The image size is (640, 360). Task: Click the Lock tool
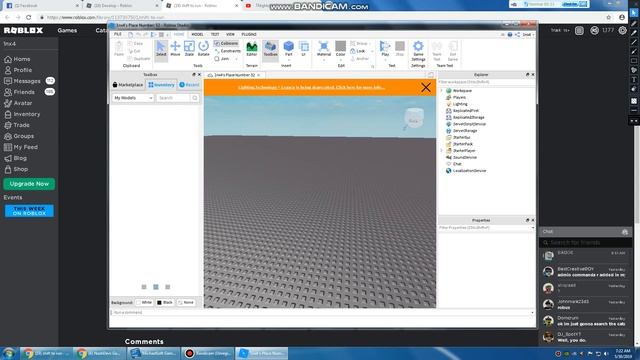point(358,51)
